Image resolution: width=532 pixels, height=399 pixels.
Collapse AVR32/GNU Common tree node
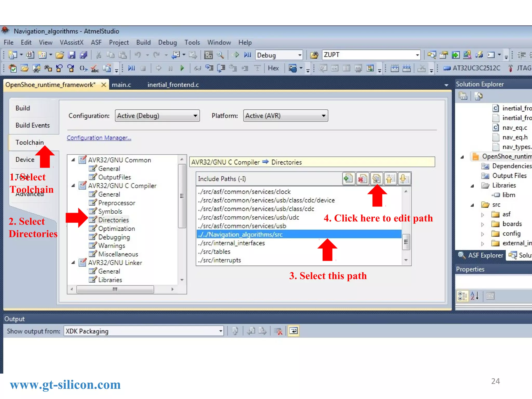pyautogui.click(x=73, y=160)
